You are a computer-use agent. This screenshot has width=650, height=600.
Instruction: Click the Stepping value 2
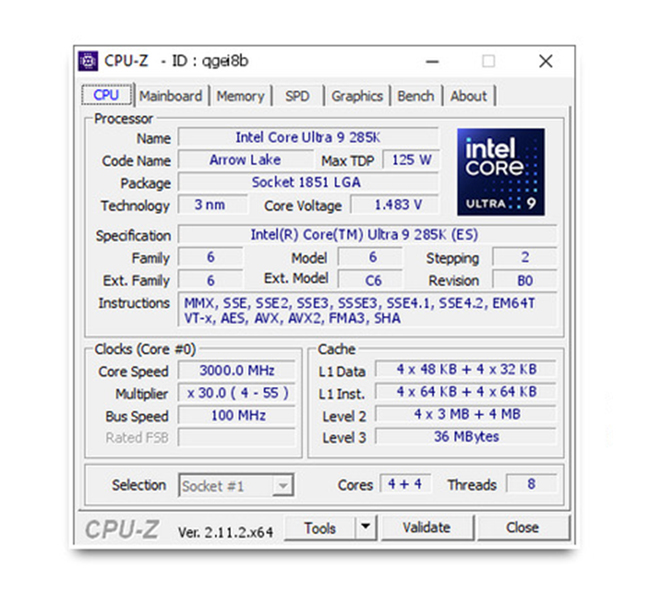coord(524,257)
